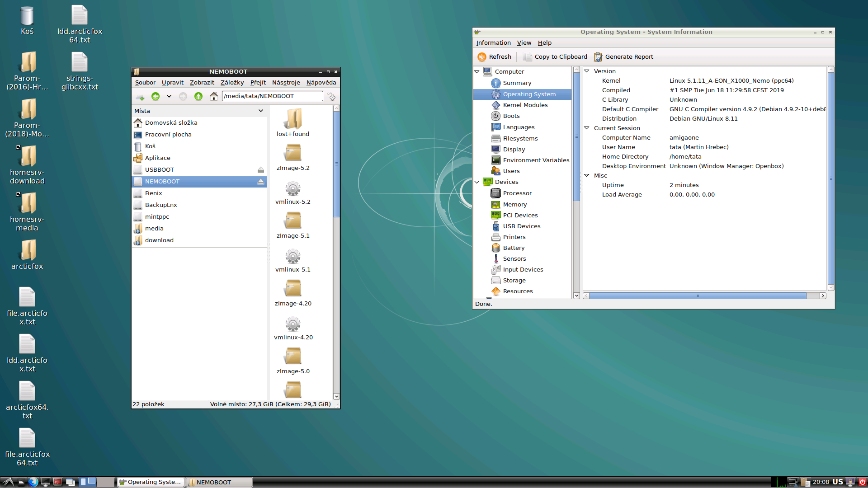Click the Generate Report icon
This screenshot has height=488, width=868.
pyautogui.click(x=598, y=57)
